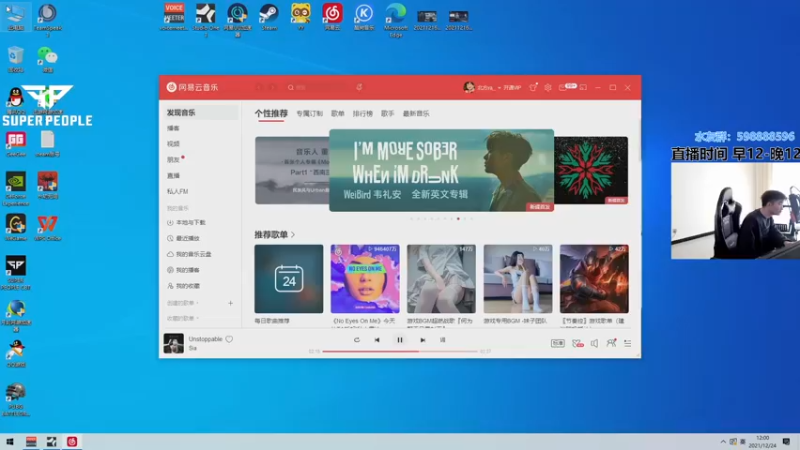Select the 排行榜 tab
Viewport: 800px width, 450px height.
363,113
